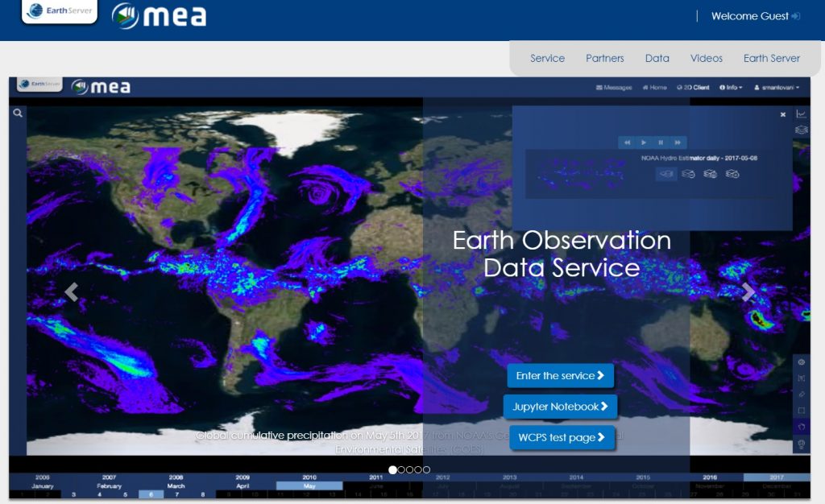Click the link tool on the right toolbar

coord(801,395)
